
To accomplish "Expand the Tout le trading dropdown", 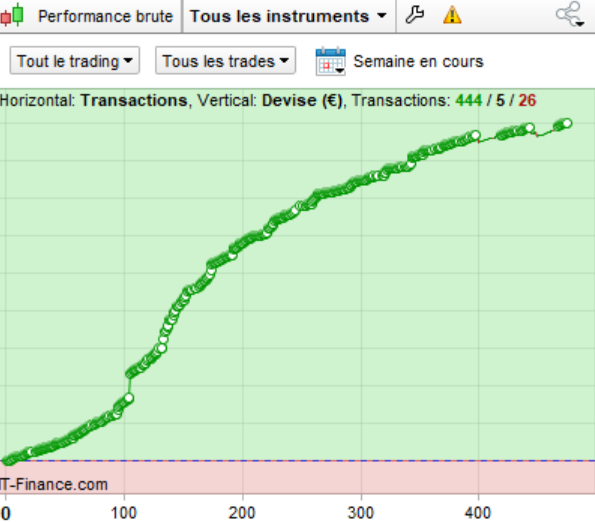I will coord(75,61).
